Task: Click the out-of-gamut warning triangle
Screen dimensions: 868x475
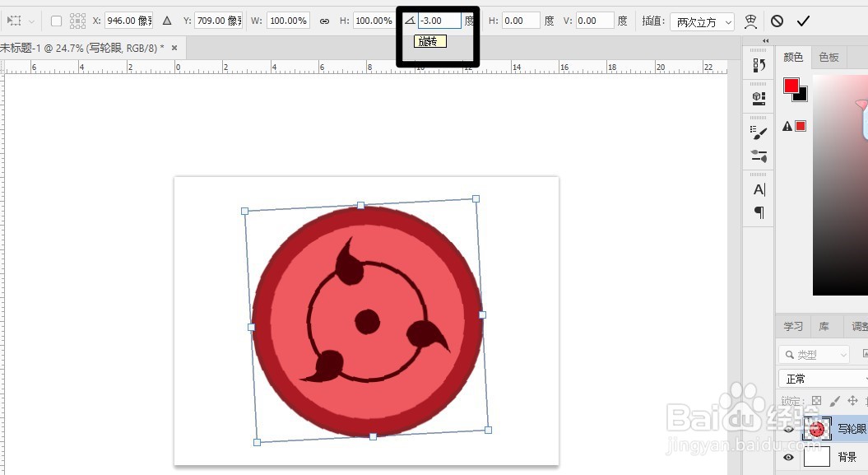Action: click(x=787, y=126)
